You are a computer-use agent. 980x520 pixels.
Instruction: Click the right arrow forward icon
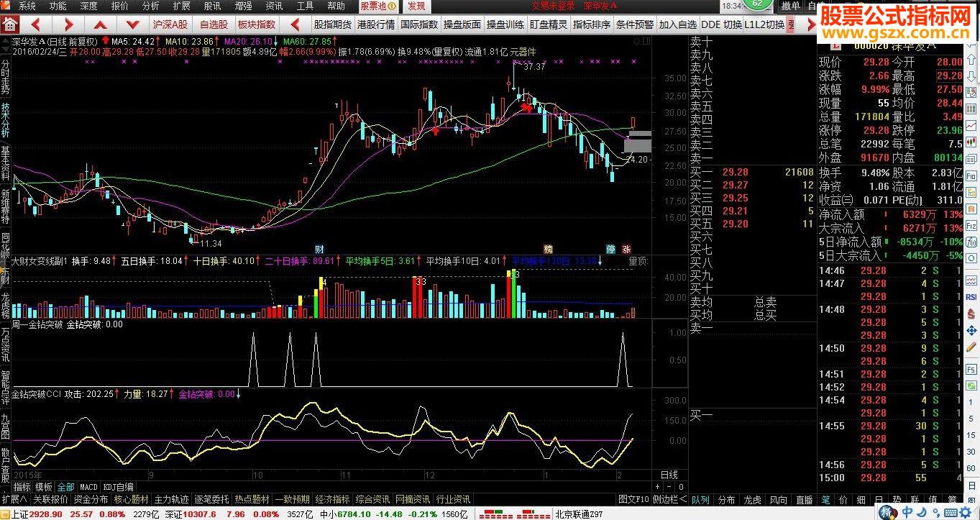tap(68, 24)
